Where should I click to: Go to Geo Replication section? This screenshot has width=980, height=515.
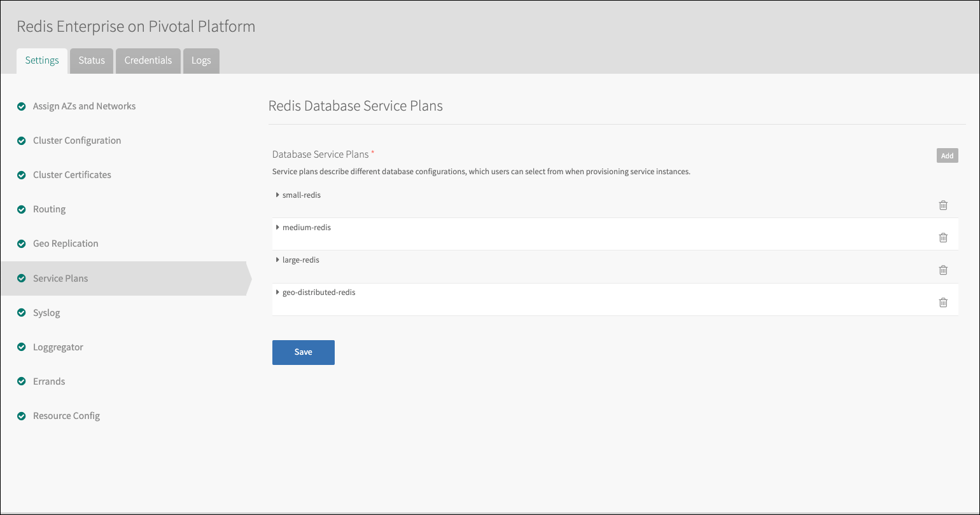(x=66, y=244)
